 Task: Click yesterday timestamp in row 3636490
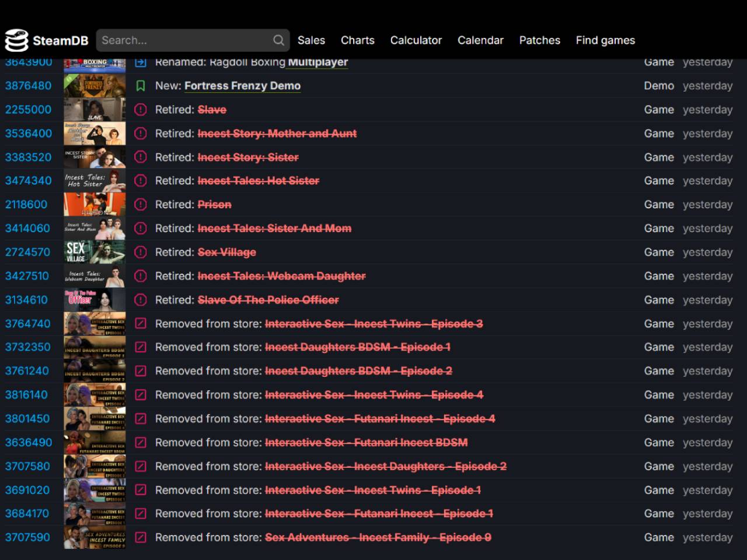pyautogui.click(x=707, y=443)
